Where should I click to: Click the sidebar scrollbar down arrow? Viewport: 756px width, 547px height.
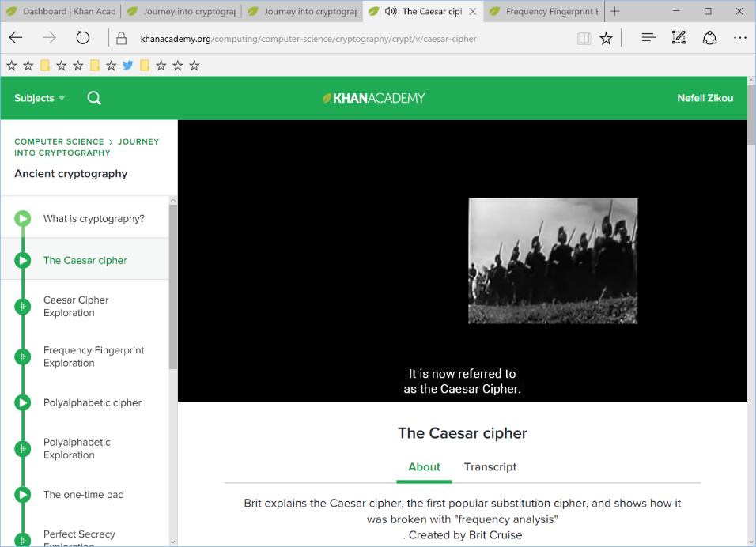(x=173, y=541)
